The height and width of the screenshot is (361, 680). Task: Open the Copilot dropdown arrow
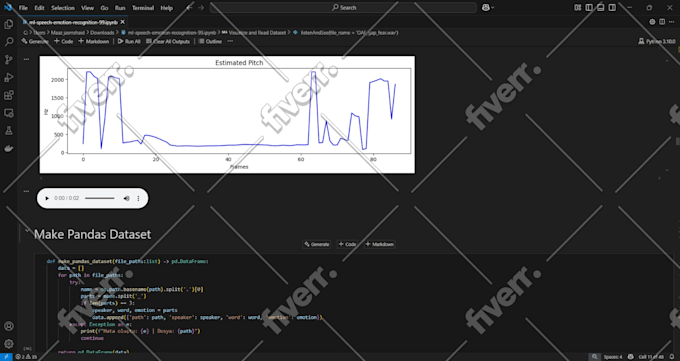493,8
